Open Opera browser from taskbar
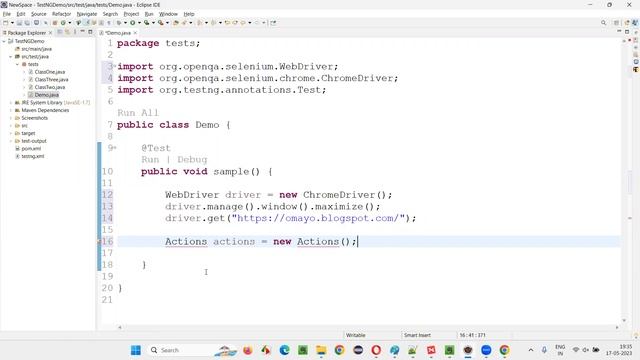 (376, 350)
